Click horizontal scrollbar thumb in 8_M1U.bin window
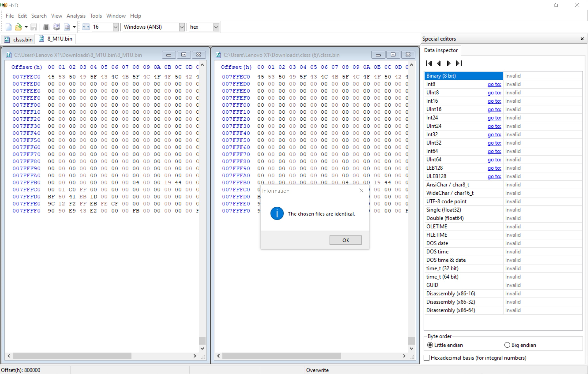This screenshot has width=588, height=374. [x=72, y=356]
